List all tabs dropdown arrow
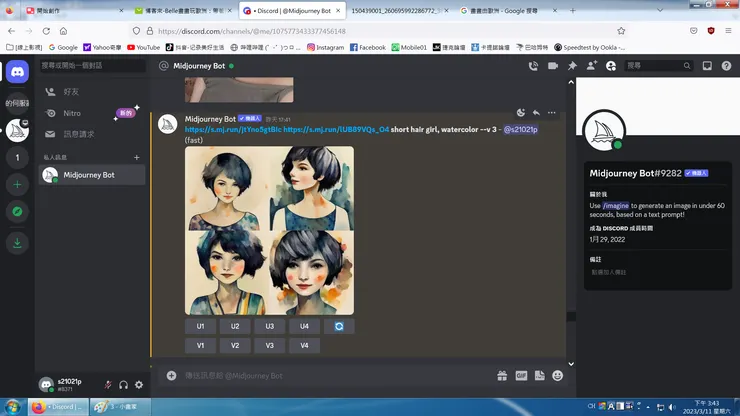 (660, 10)
